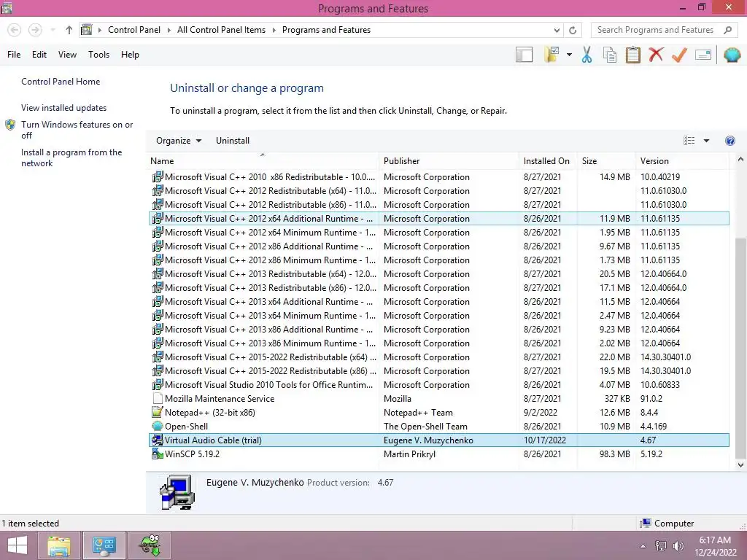Select WinSCP 5.19.2 entry
The width and height of the screenshot is (747, 560).
[x=438, y=454]
